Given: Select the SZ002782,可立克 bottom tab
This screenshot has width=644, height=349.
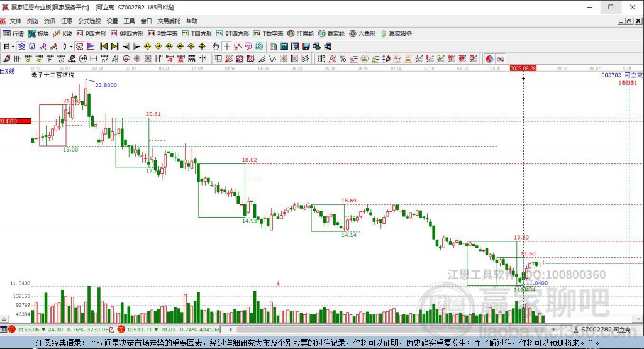Looking at the screenshot, I should [602, 330].
